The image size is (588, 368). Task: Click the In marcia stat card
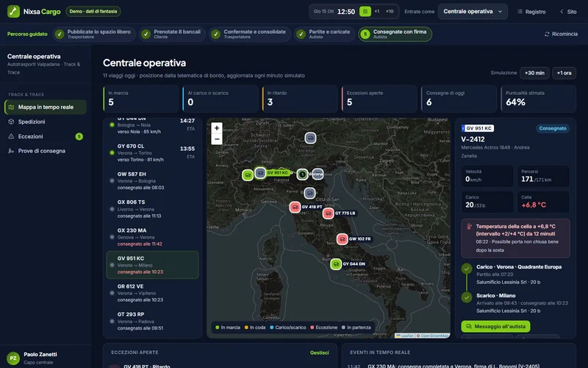(140, 99)
